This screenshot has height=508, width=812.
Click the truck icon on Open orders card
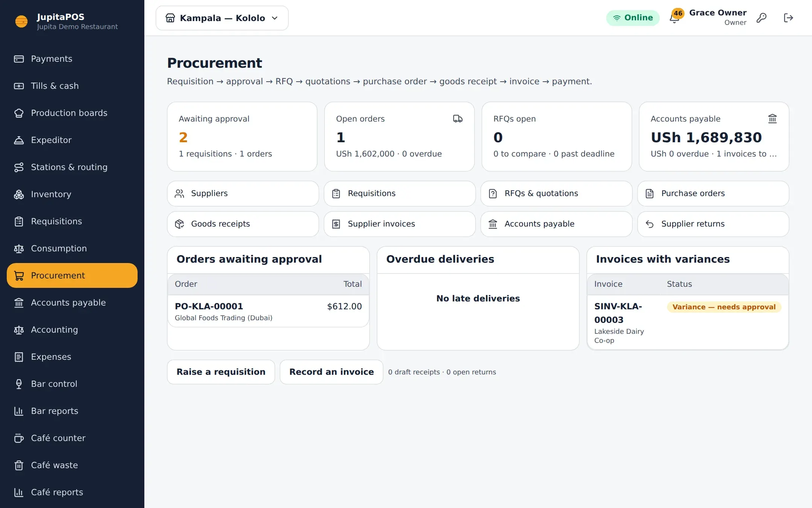(x=458, y=119)
